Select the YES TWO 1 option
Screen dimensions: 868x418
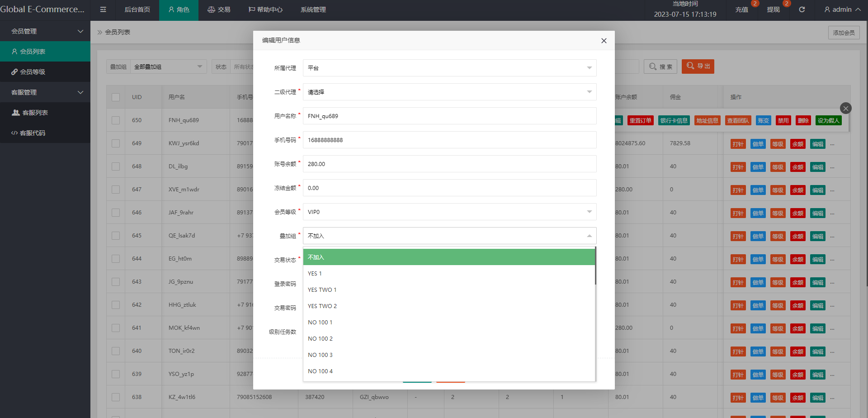click(x=449, y=290)
